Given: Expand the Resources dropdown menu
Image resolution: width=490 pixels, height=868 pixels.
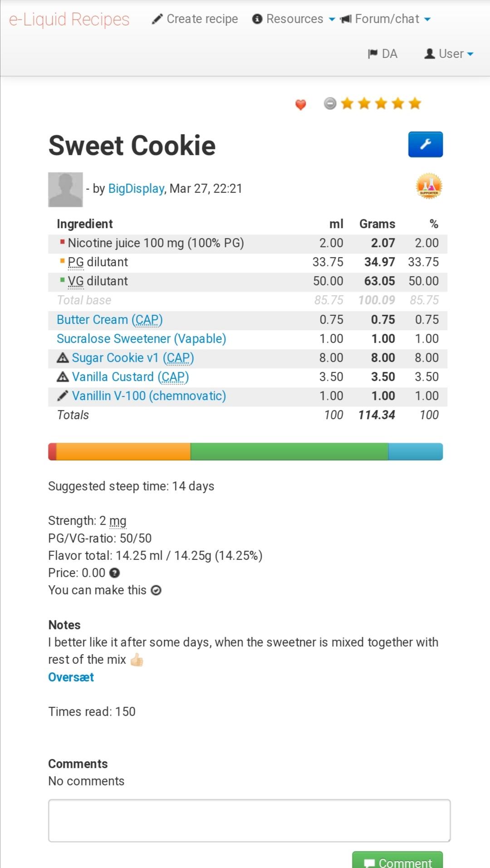Looking at the screenshot, I should coord(294,19).
